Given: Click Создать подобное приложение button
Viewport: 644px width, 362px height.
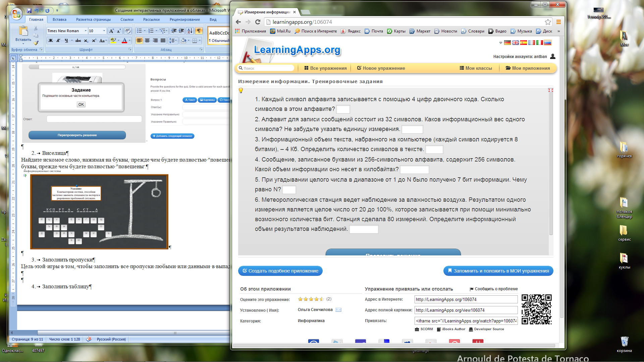Looking at the screenshot, I should [280, 270].
